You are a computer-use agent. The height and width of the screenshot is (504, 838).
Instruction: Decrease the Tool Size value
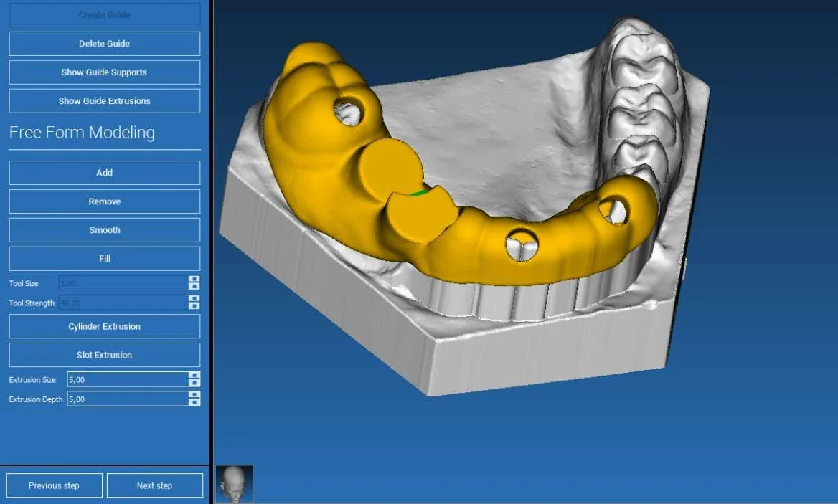point(194,287)
